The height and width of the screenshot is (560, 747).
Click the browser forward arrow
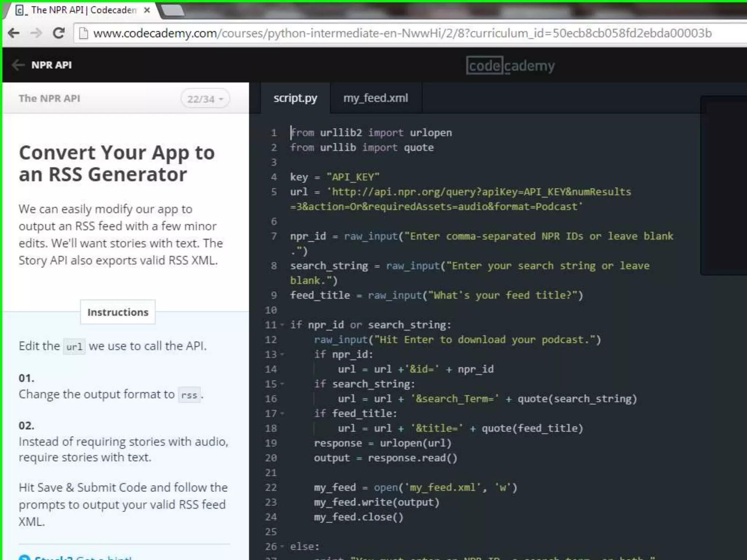tap(36, 33)
